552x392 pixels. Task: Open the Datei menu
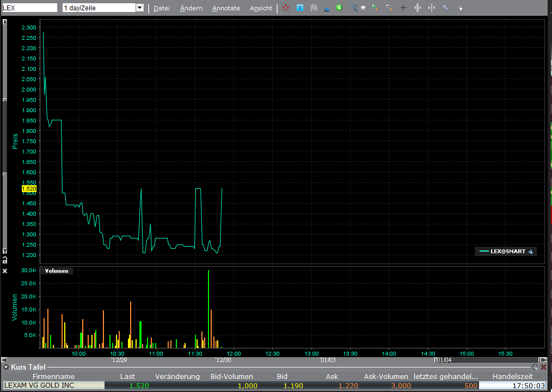161,8
